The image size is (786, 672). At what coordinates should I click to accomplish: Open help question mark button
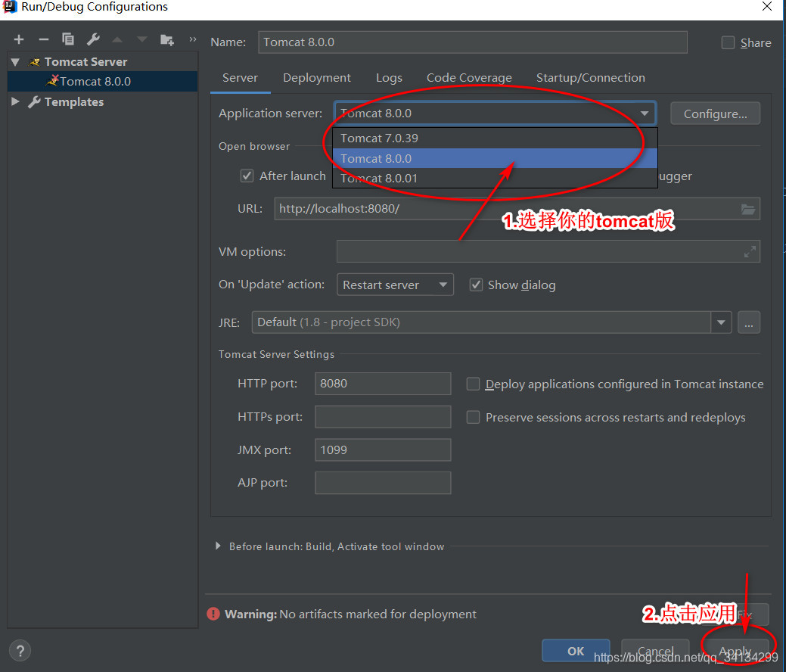[20, 651]
